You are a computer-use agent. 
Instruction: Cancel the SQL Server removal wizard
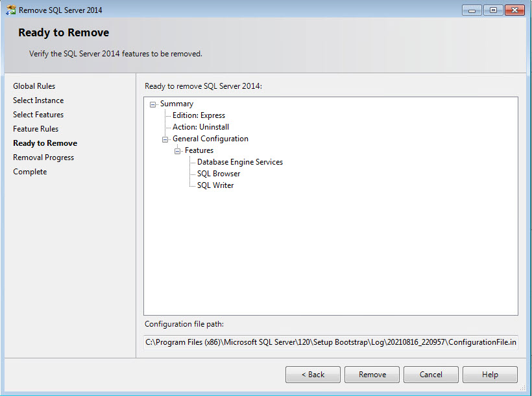point(431,375)
